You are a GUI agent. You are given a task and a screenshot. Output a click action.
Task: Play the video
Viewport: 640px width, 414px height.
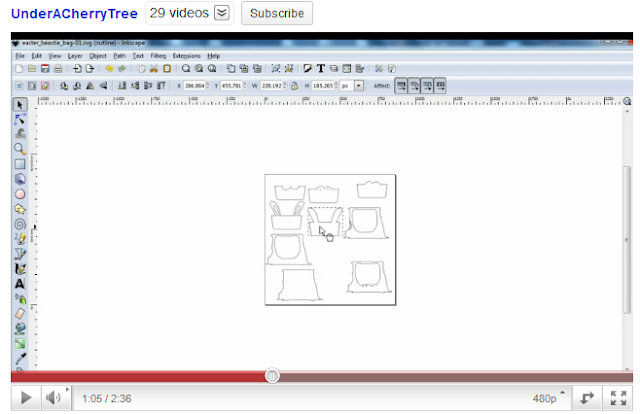[26, 398]
